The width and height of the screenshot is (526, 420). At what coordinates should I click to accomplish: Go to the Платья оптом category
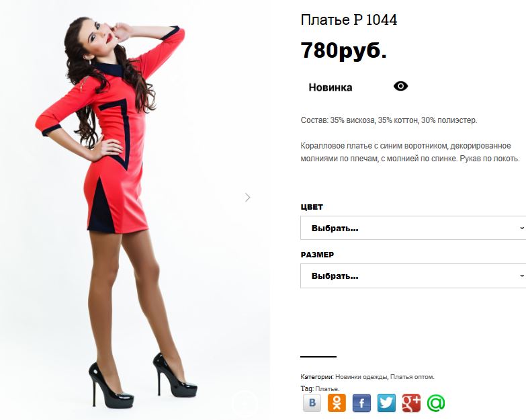412,377
